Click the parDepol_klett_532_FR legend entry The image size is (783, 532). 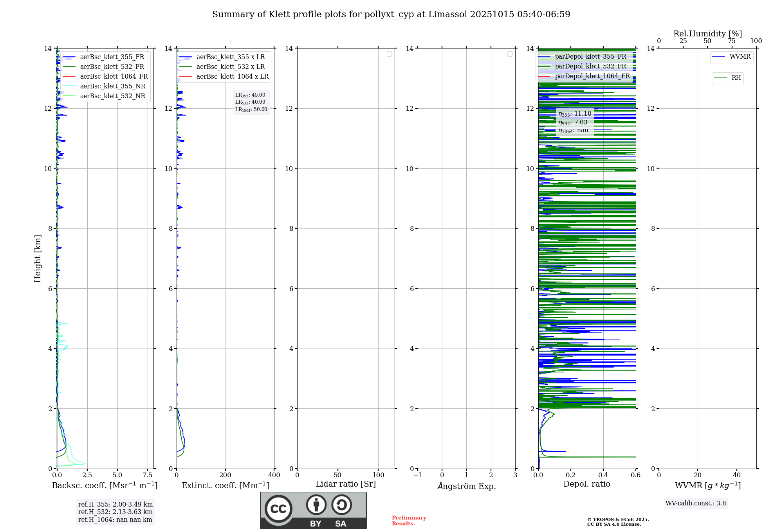tap(590, 66)
